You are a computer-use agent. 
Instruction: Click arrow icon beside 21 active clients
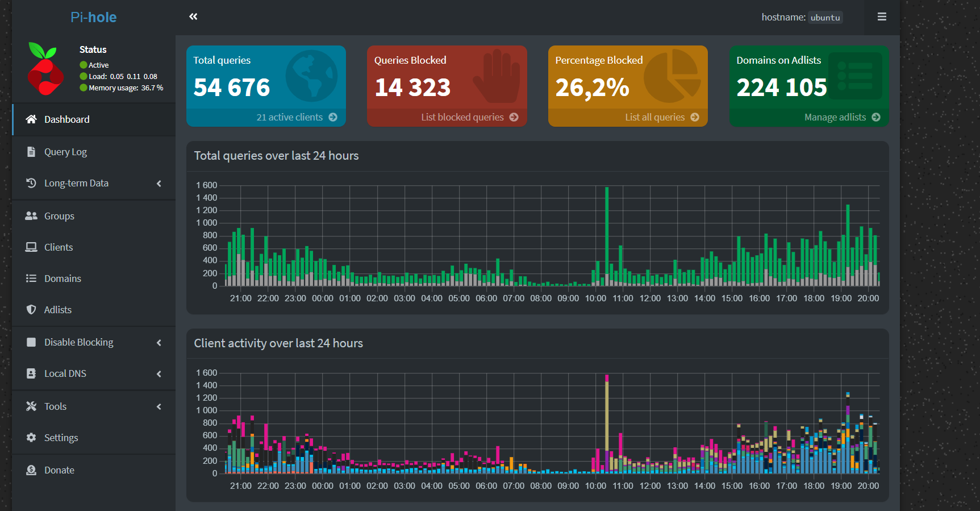click(333, 117)
